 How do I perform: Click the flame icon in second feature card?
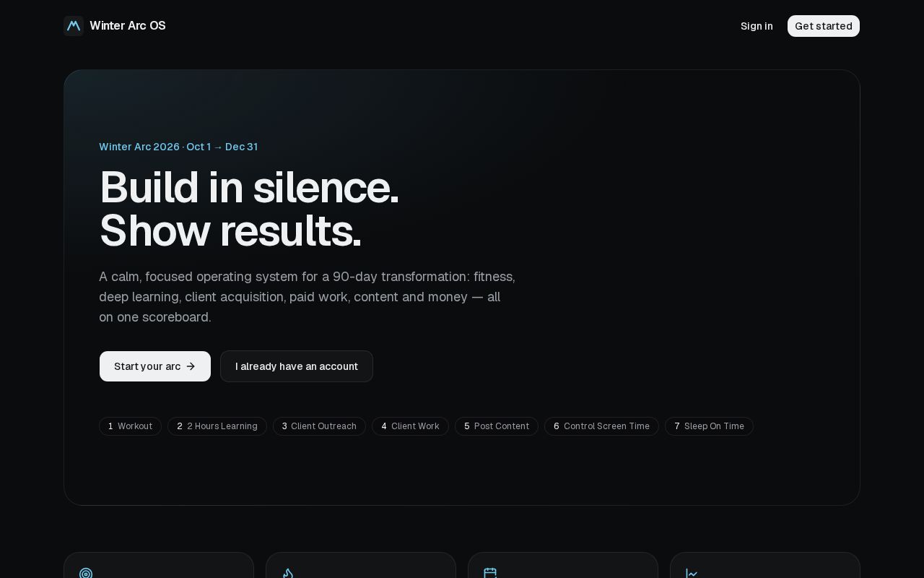[288, 574]
